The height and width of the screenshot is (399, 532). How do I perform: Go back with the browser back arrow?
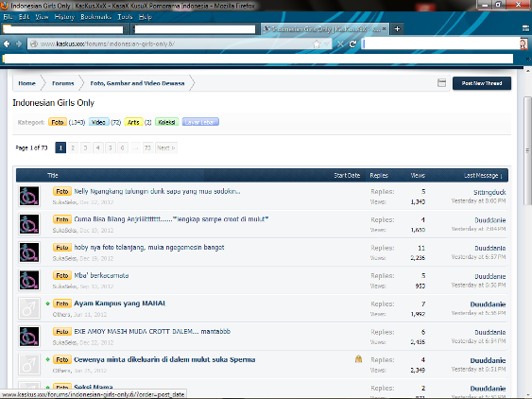(x=7, y=43)
